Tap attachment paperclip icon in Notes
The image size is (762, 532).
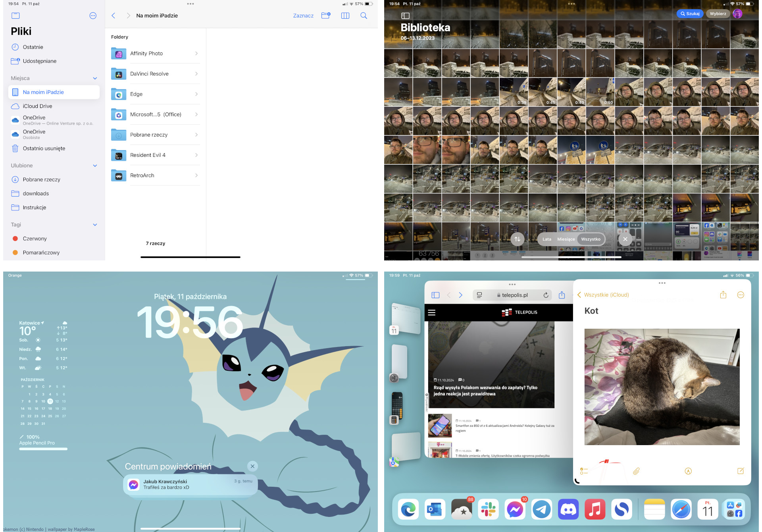(x=636, y=471)
